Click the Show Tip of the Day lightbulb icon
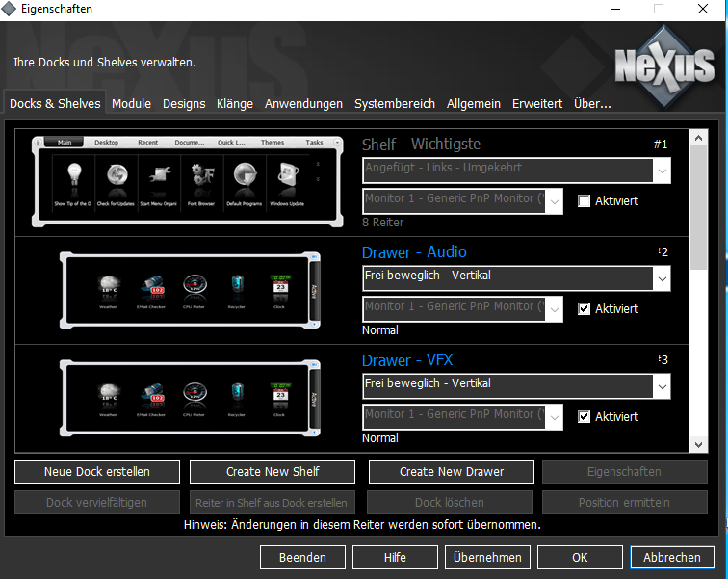 click(71, 177)
